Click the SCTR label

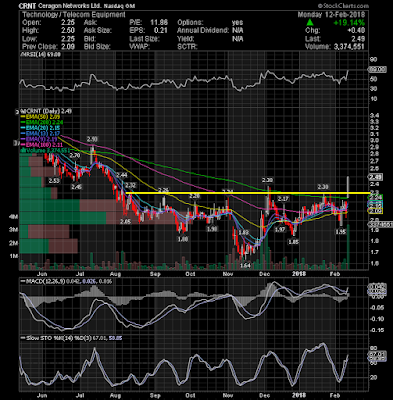click(x=187, y=46)
